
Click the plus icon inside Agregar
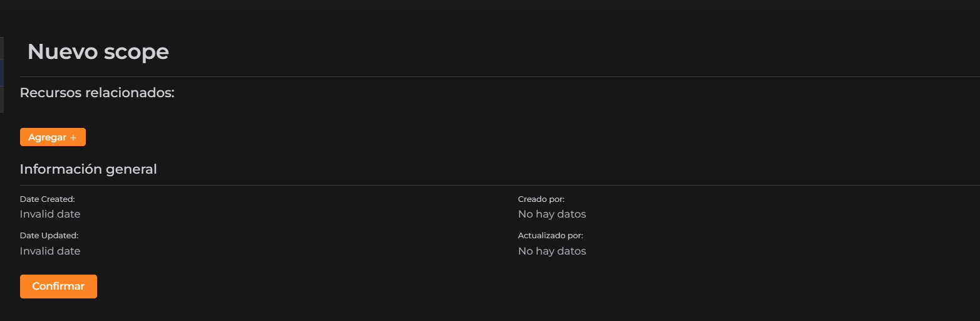[73, 137]
